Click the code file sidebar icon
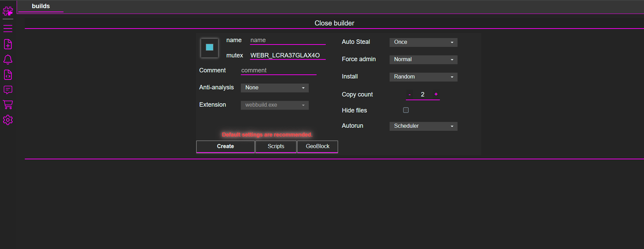This screenshot has width=644, height=249. (x=8, y=74)
